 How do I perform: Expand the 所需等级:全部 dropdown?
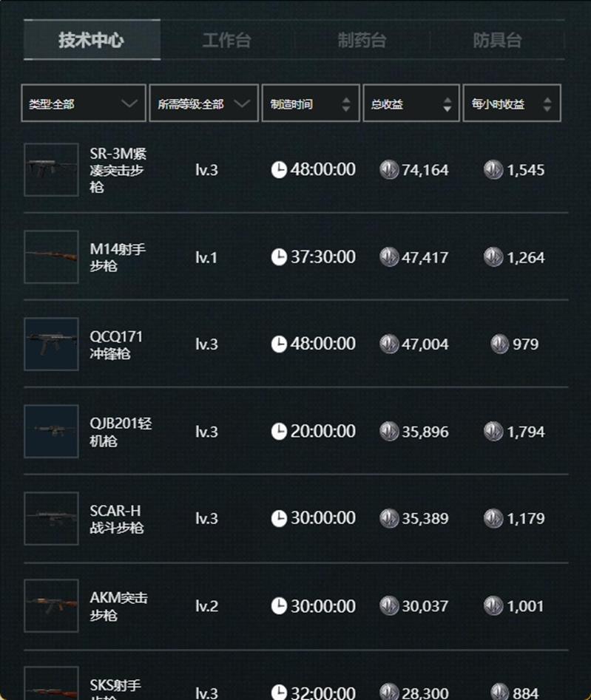pyautogui.click(x=203, y=103)
